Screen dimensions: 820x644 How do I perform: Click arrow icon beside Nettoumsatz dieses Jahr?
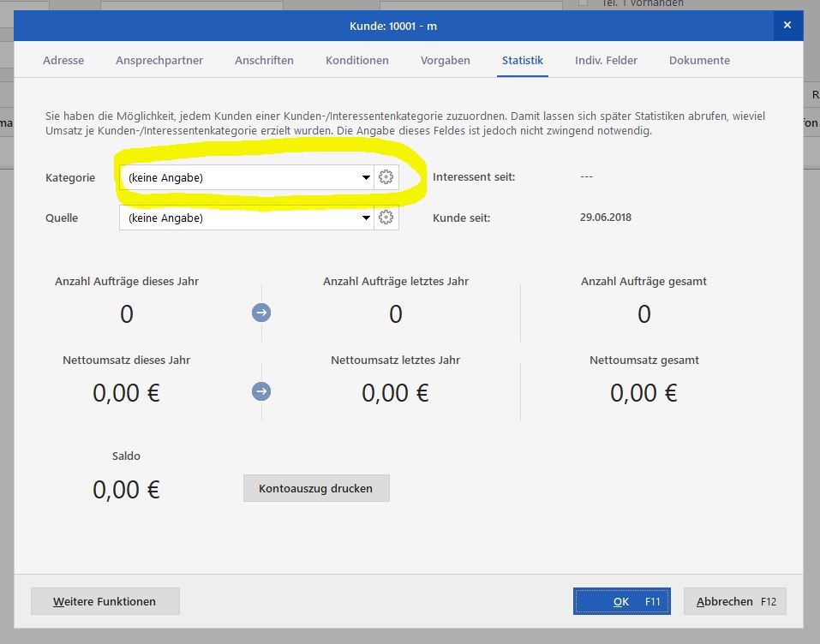(261, 391)
